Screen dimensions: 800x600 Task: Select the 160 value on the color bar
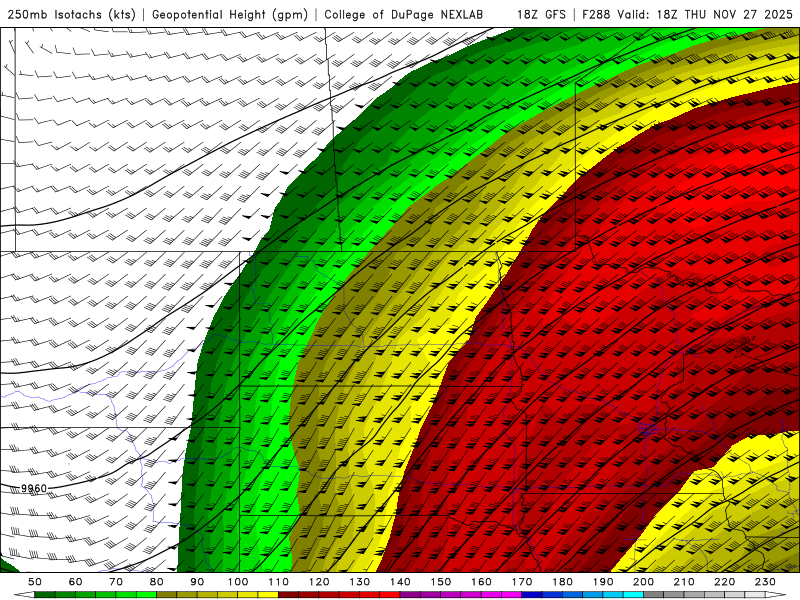(481, 582)
